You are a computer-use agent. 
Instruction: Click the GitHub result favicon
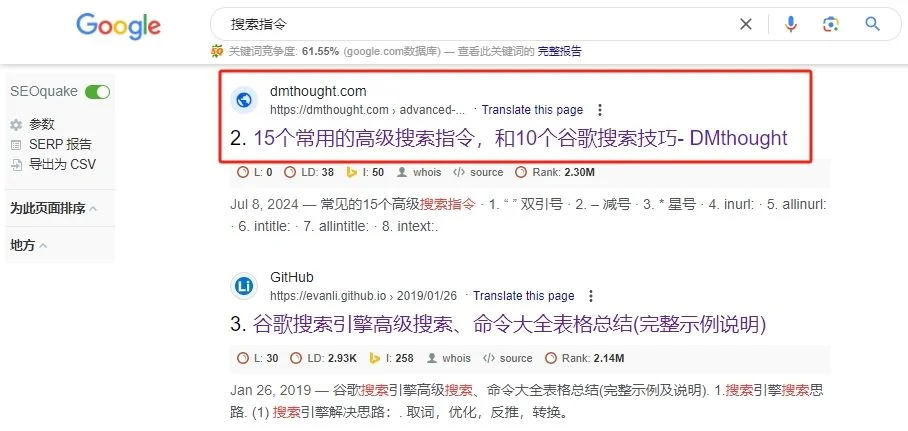click(244, 286)
